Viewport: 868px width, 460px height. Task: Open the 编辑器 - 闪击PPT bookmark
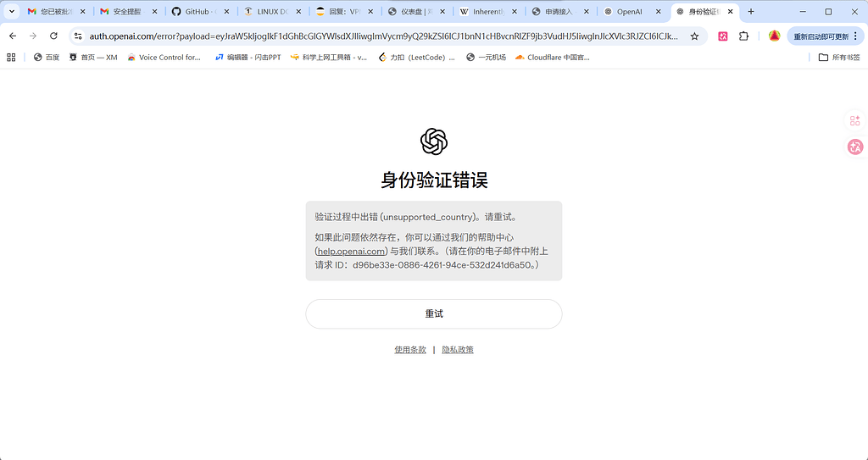248,57
